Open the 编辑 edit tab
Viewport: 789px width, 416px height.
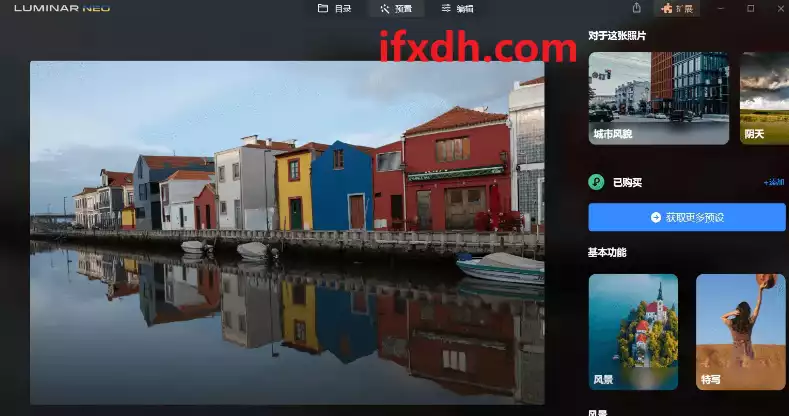point(457,8)
